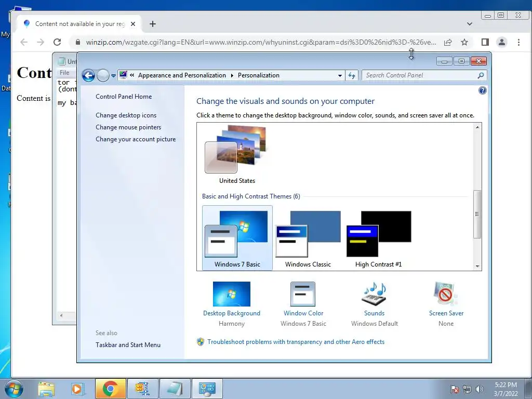Screen dimensions: 532x399
Task: Click Chrome back navigation arrow
Action: [24, 42]
